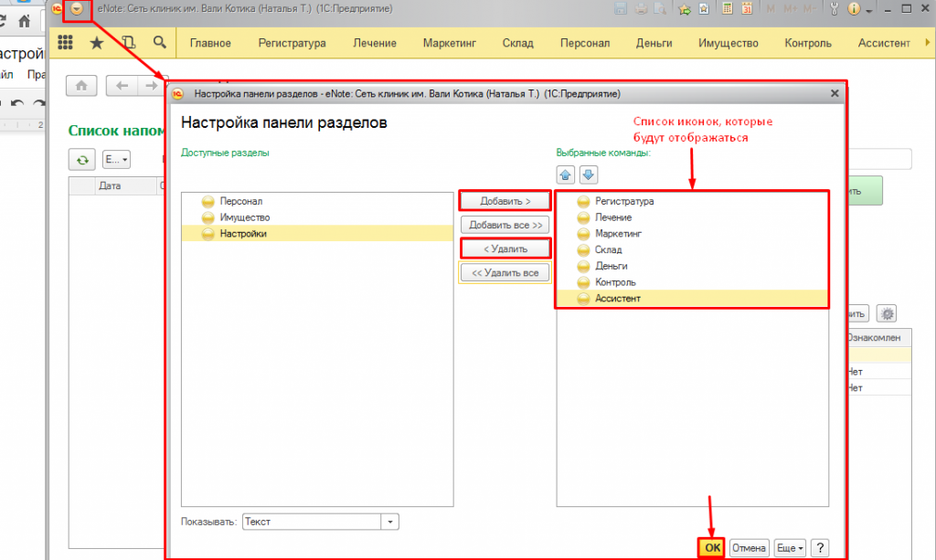Click the save diskette icon in title bar
936x560 pixels.
point(621,9)
